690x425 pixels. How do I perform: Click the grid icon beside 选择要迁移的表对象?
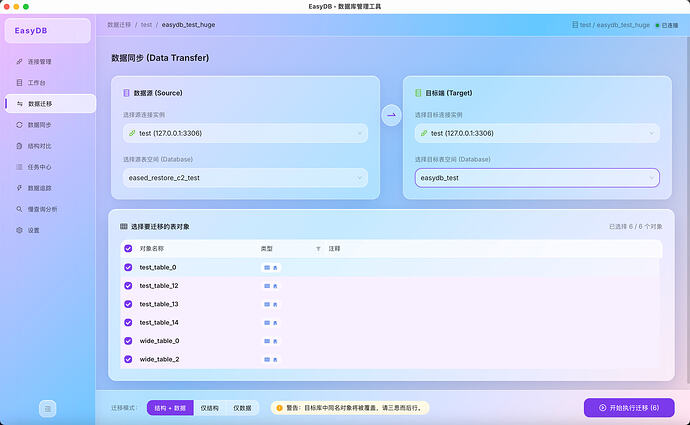point(124,227)
